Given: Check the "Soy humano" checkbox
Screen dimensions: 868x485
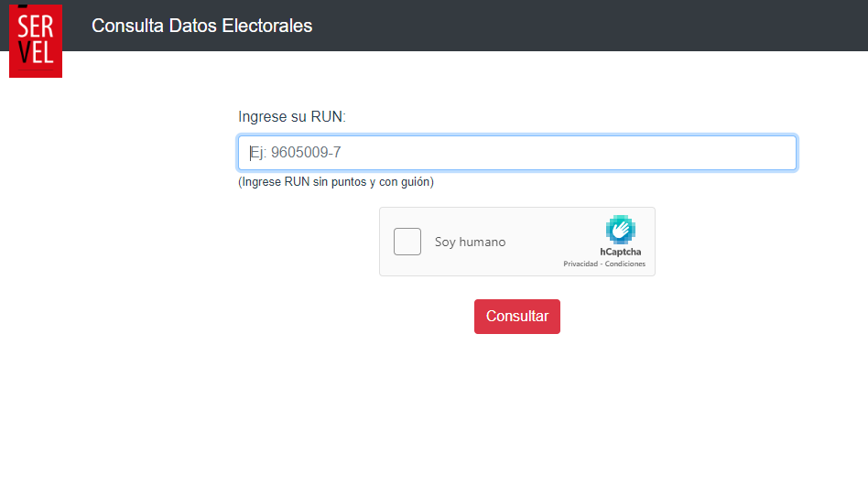Looking at the screenshot, I should click(x=407, y=242).
